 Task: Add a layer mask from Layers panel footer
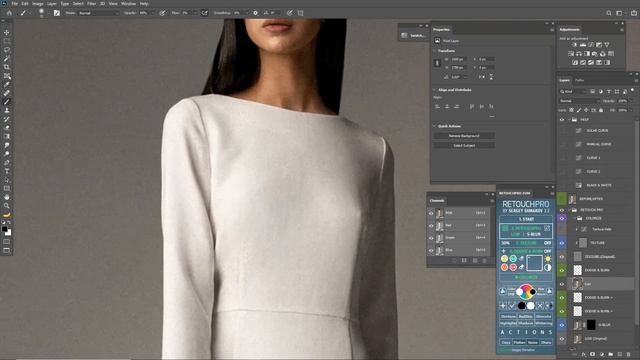click(593, 354)
